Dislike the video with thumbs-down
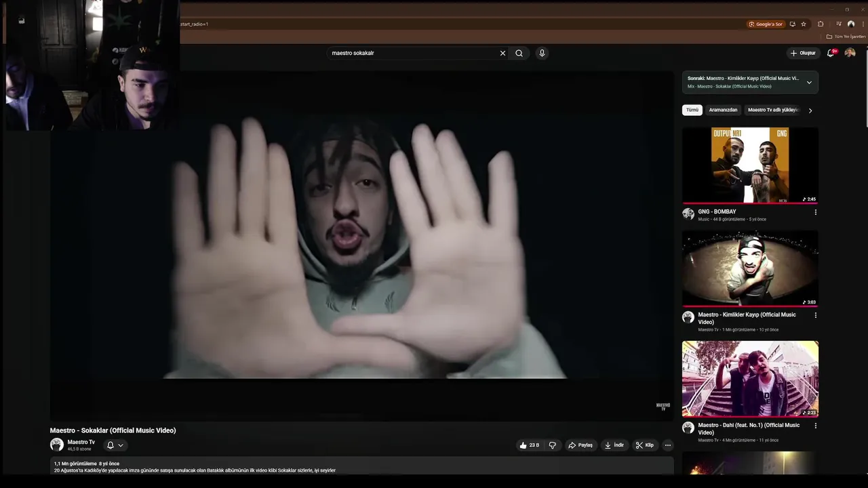This screenshot has width=868, height=488. [x=552, y=445]
